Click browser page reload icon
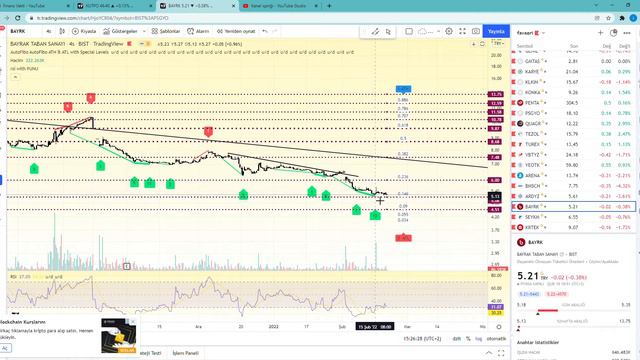 18,18
